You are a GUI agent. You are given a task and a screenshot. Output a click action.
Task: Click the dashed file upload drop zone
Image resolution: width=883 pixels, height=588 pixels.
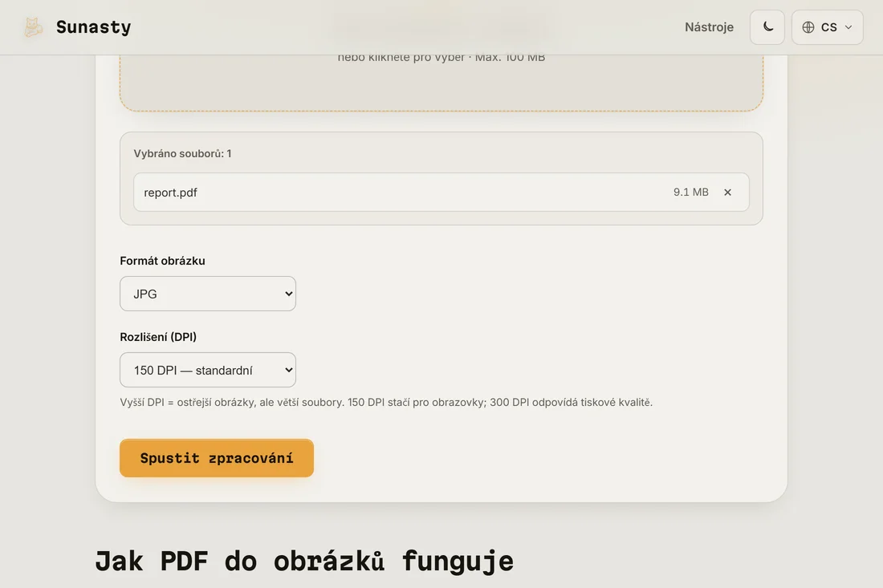(x=441, y=82)
